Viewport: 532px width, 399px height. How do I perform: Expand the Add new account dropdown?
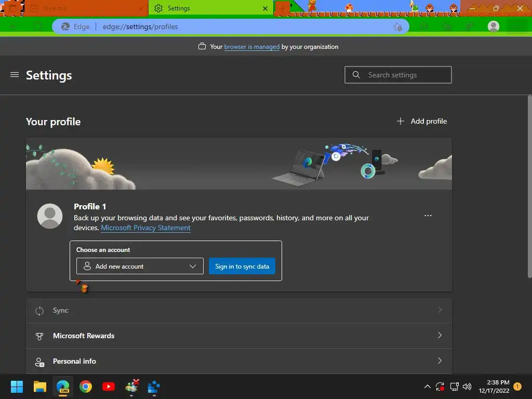(140, 267)
